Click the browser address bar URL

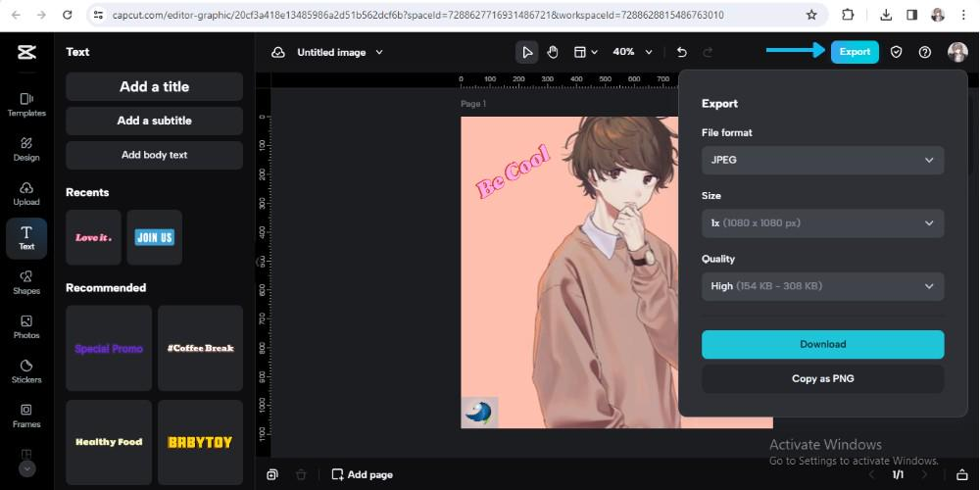tap(418, 15)
